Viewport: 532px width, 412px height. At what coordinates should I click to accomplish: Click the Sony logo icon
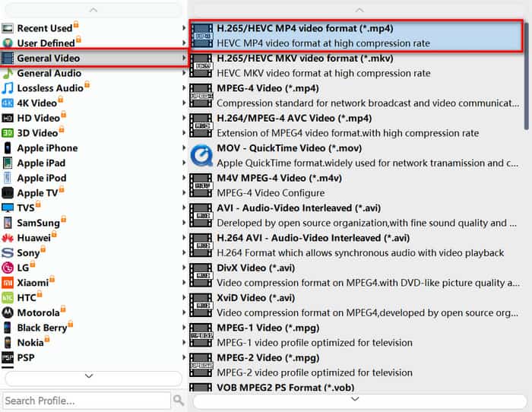[8, 253]
